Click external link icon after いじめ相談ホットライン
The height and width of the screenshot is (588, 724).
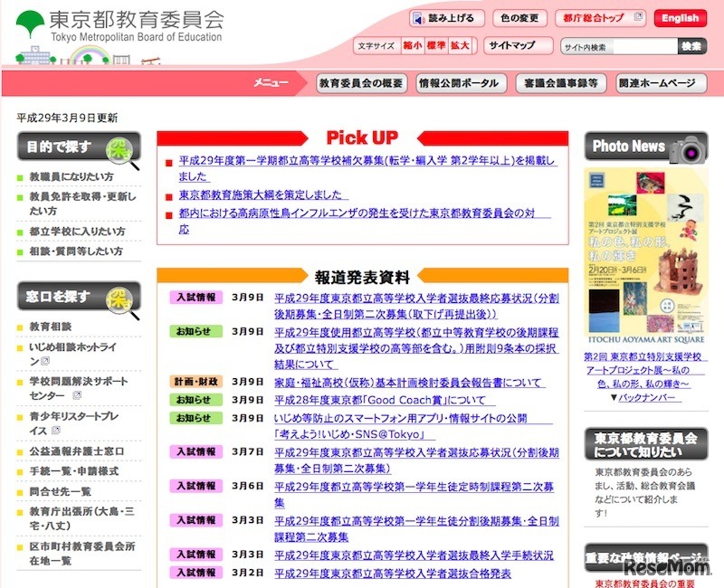point(45,361)
